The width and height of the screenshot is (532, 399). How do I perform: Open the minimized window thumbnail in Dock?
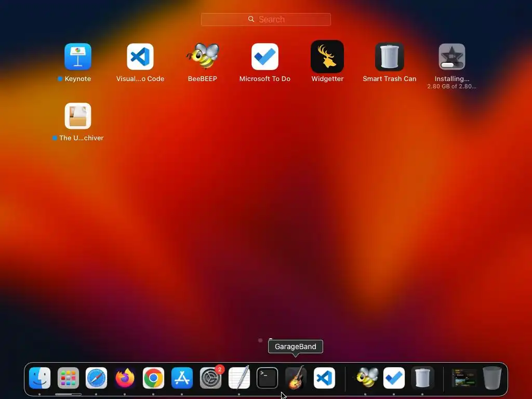click(x=464, y=378)
